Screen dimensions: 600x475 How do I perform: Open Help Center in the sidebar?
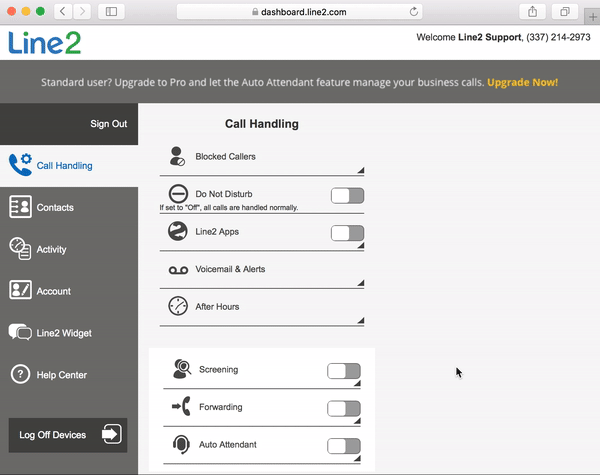click(x=69, y=375)
